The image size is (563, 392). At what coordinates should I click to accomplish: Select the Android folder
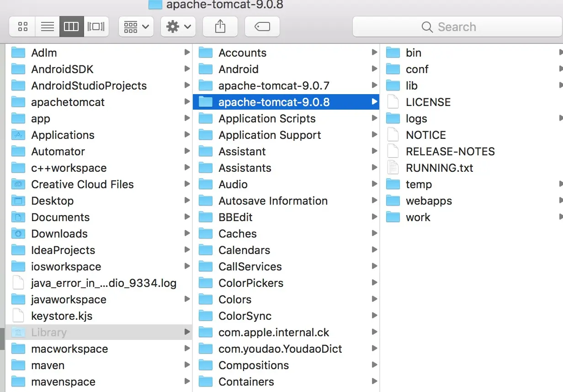coord(286,69)
